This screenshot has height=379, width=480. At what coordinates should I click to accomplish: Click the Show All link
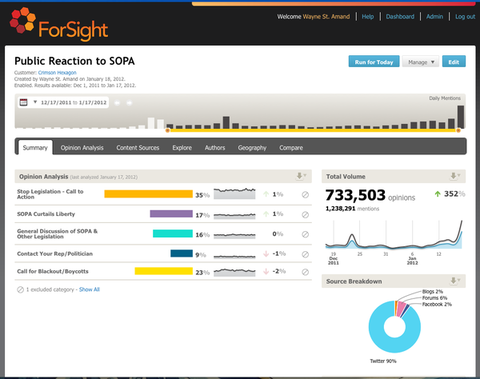(x=89, y=289)
